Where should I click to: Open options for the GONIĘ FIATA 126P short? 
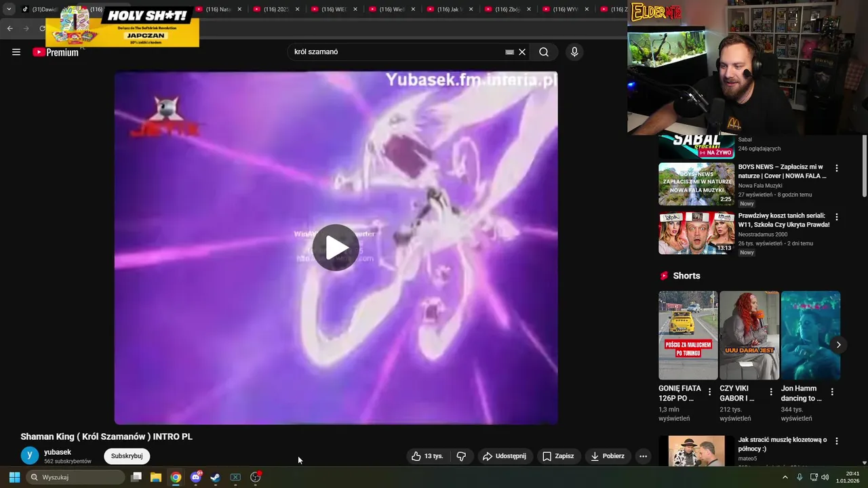(x=710, y=392)
